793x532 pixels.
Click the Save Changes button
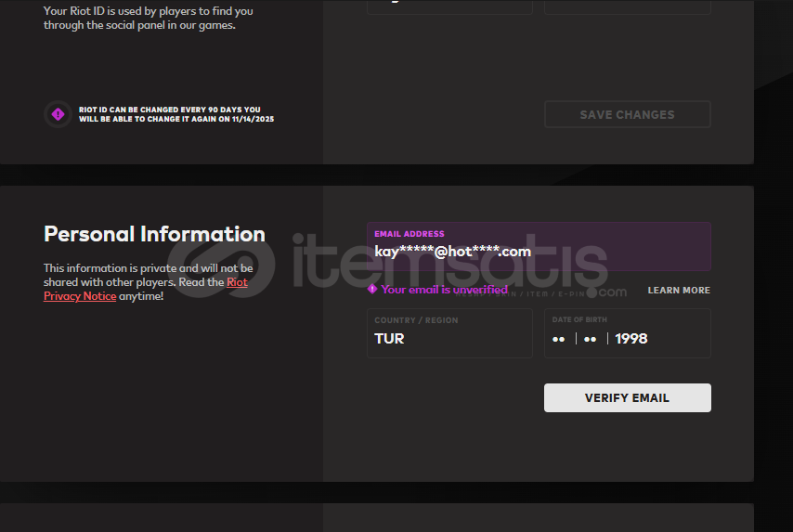pos(627,114)
